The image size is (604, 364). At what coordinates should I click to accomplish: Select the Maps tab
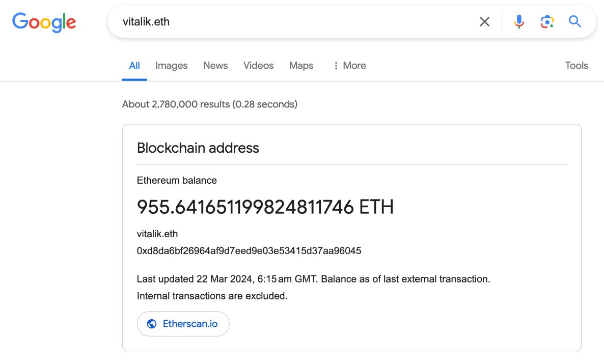click(x=301, y=65)
